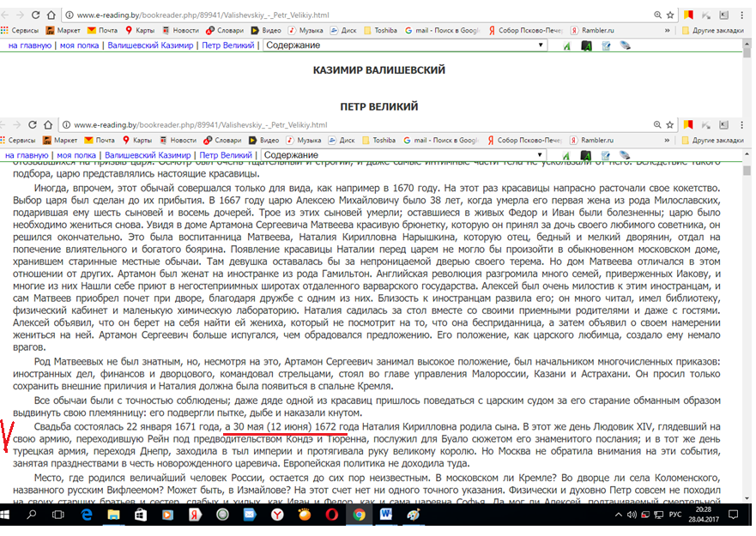Expand the Содержание dropdown in the upper reader bar

405,45
